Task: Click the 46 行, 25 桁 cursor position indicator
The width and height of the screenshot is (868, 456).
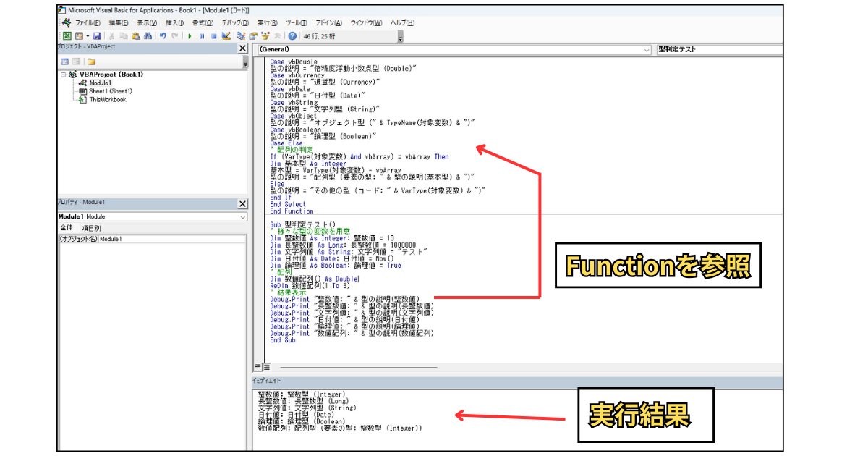Action: click(319, 35)
